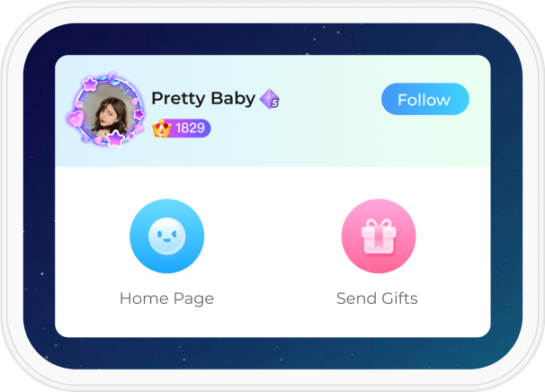Viewport: 545px width, 392px height.
Task: Tap the Pretty Baby username
Action: pos(203,99)
